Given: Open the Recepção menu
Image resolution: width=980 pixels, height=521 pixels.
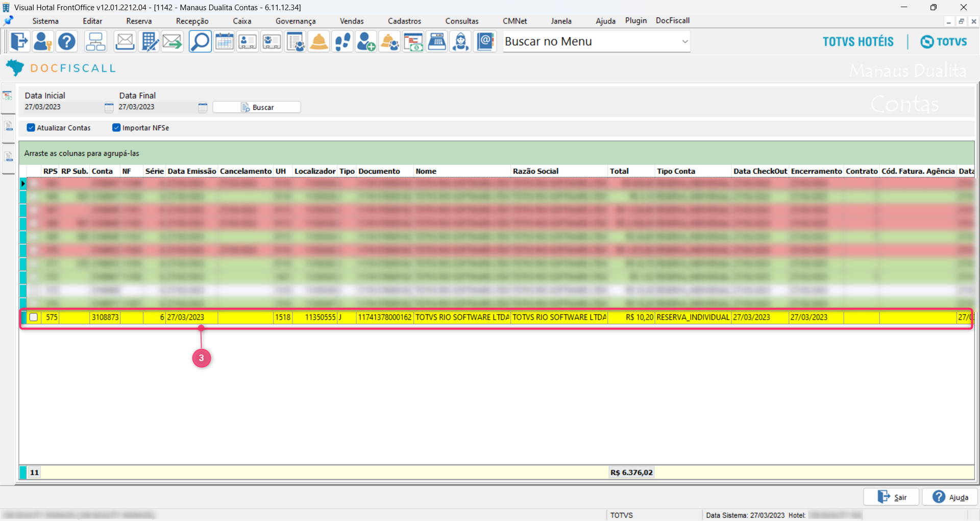Looking at the screenshot, I should coord(192,21).
